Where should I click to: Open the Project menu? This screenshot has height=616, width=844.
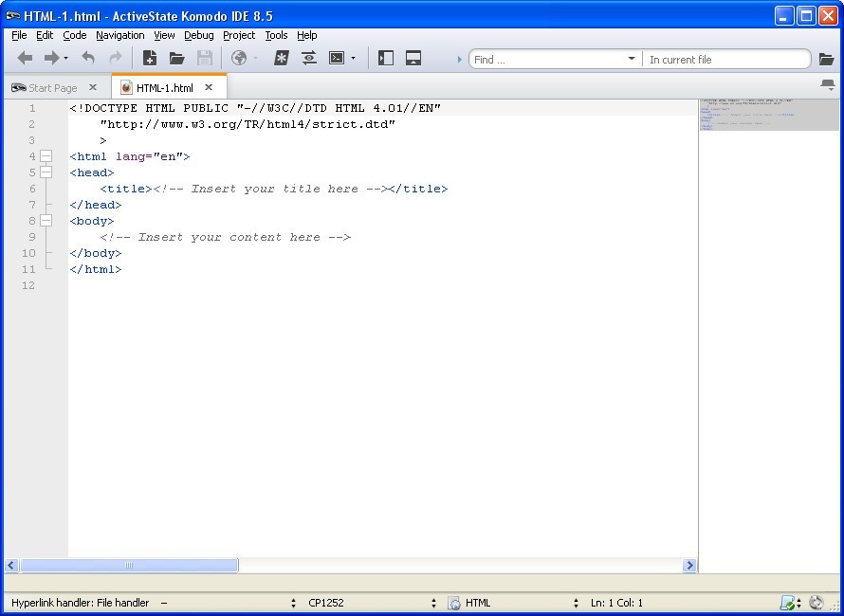pyautogui.click(x=239, y=35)
